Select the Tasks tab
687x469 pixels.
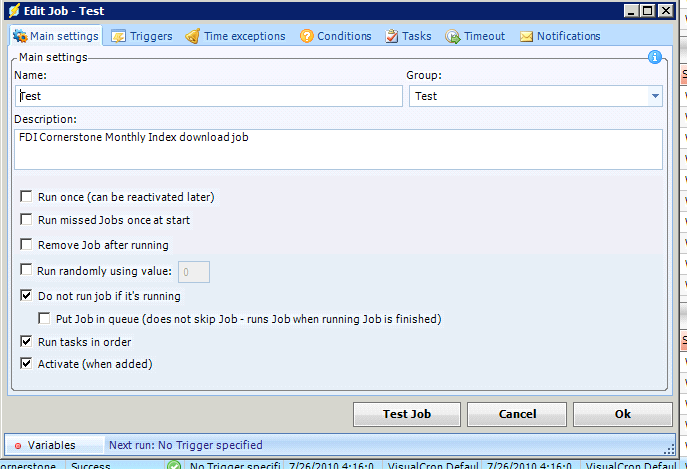pos(408,36)
